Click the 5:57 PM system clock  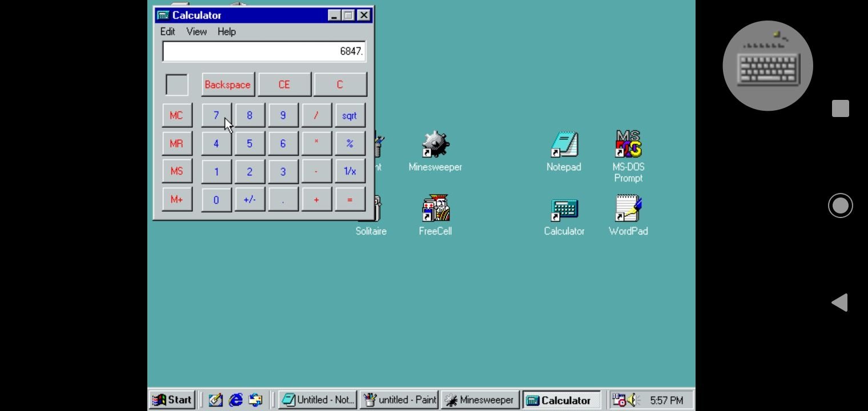click(666, 400)
